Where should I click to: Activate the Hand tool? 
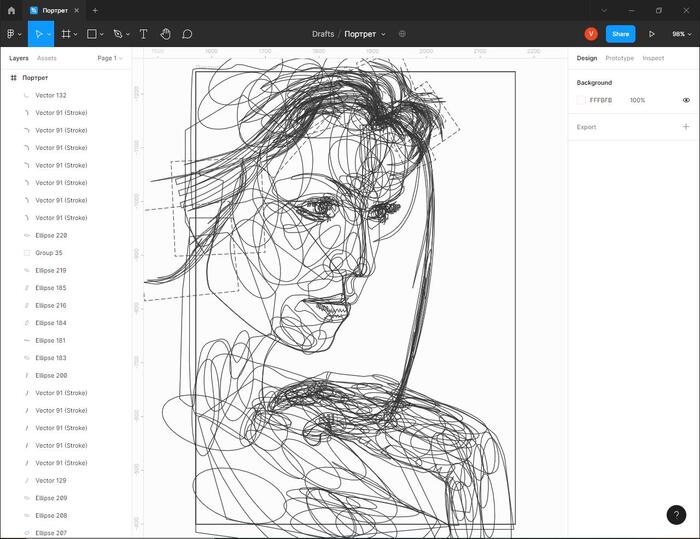[x=165, y=34]
